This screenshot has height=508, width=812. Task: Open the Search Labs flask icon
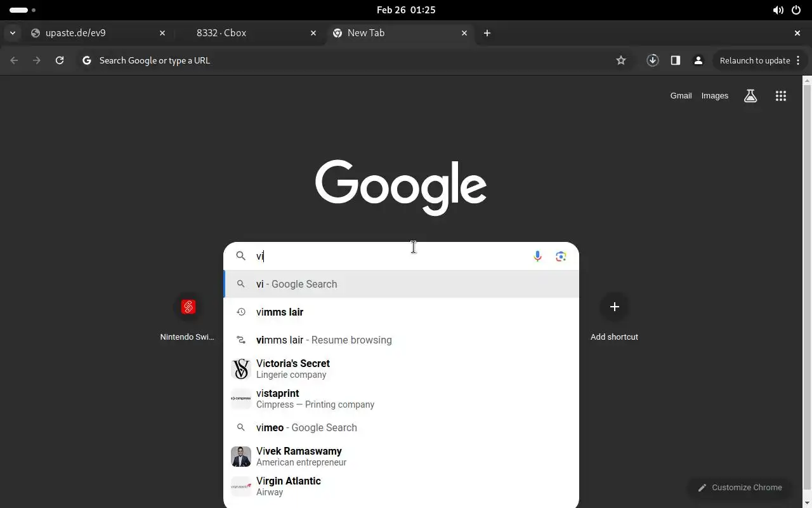click(x=750, y=96)
